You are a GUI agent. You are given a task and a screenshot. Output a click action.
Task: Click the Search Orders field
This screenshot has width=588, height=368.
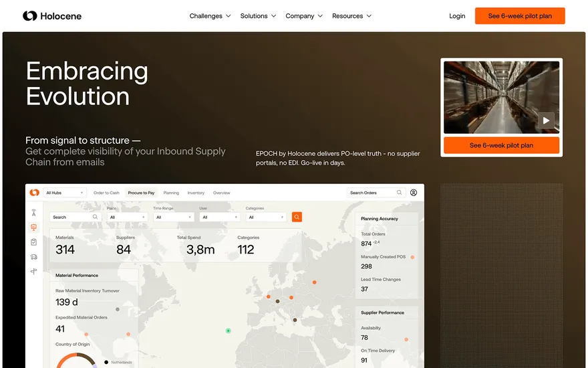pyautogui.click(x=376, y=193)
